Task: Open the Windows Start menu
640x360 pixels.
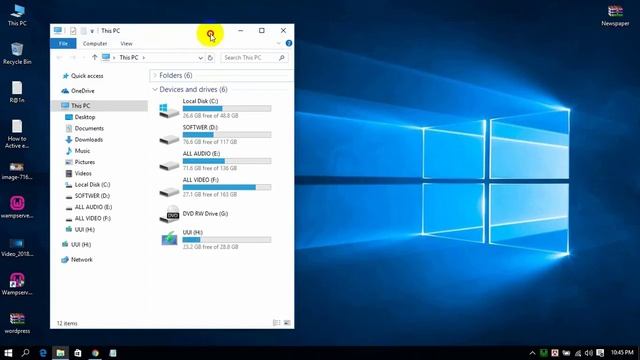Action: [8, 353]
